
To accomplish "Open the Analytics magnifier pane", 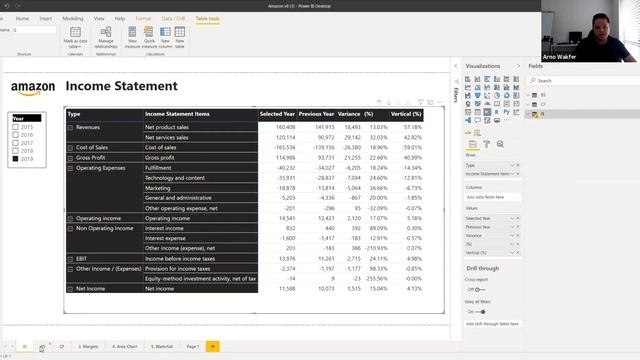I will (x=500, y=144).
